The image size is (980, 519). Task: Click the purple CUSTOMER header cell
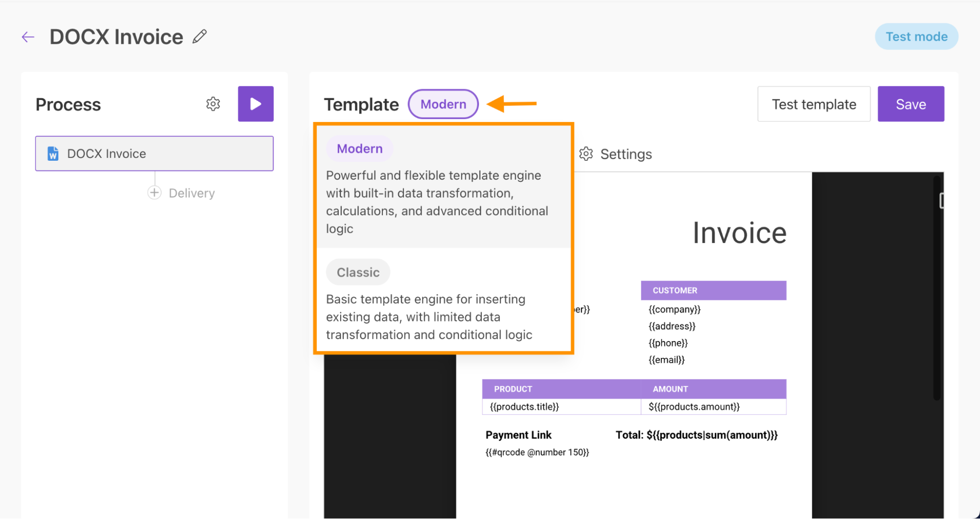[x=713, y=290]
